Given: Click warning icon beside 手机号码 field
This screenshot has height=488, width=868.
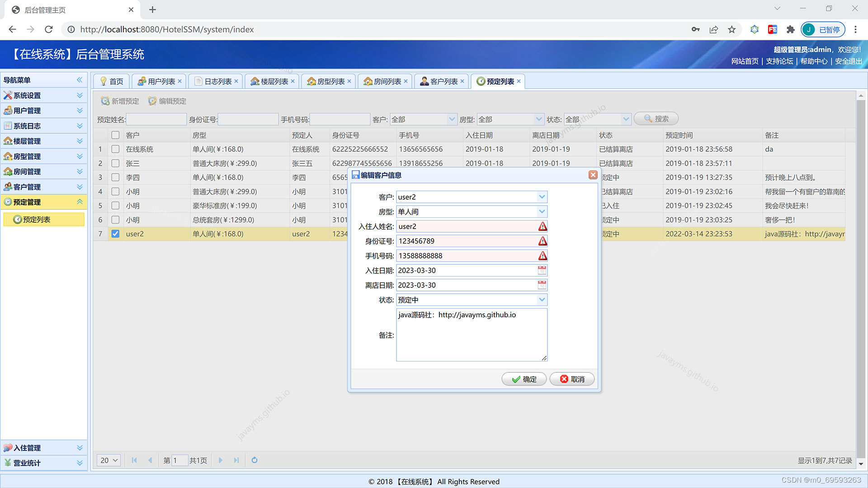Looking at the screenshot, I should (542, 256).
